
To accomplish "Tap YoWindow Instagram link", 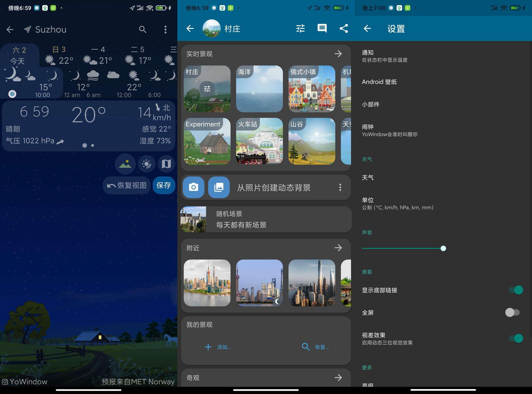I will click(25, 382).
